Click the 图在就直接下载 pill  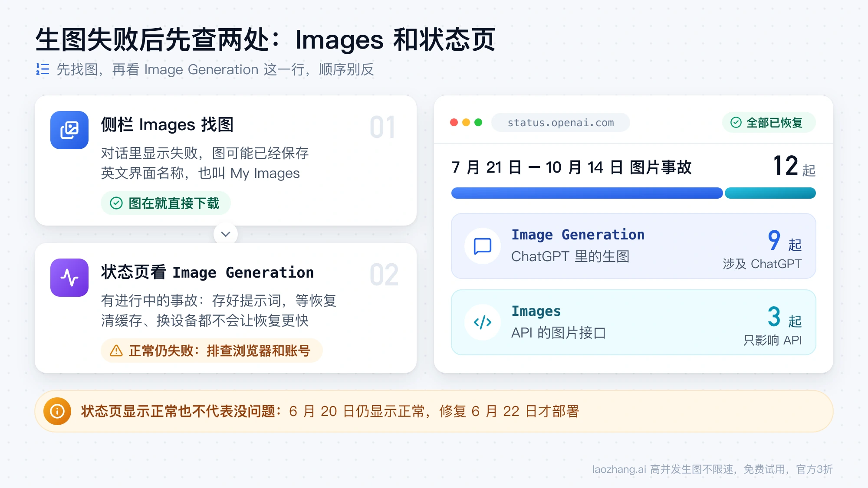[x=166, y=203]
